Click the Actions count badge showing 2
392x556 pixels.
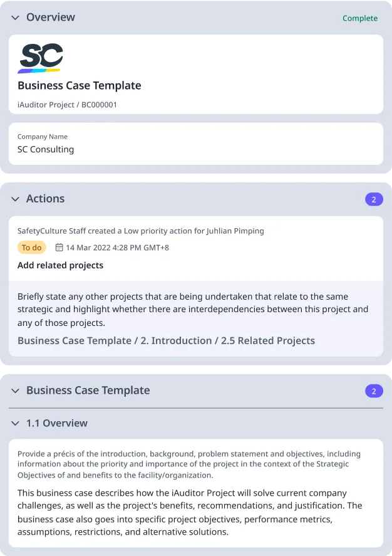[374, 198]
